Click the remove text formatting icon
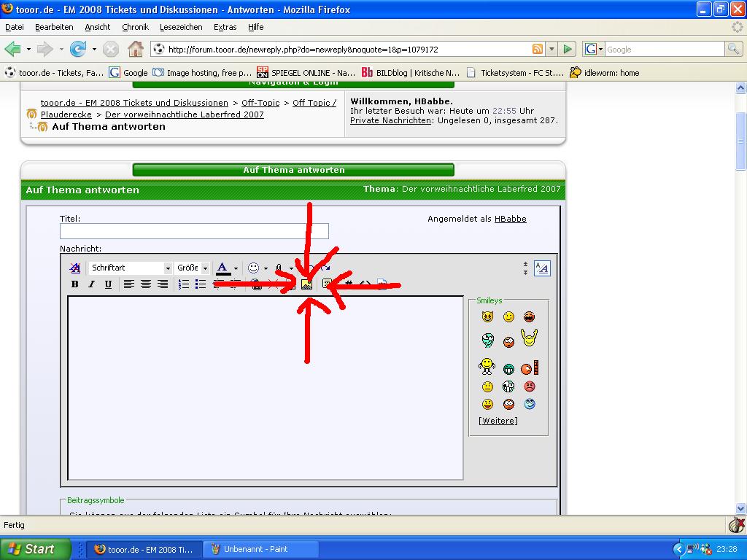This screenshot has width=747, height=560. coord(74,268)
